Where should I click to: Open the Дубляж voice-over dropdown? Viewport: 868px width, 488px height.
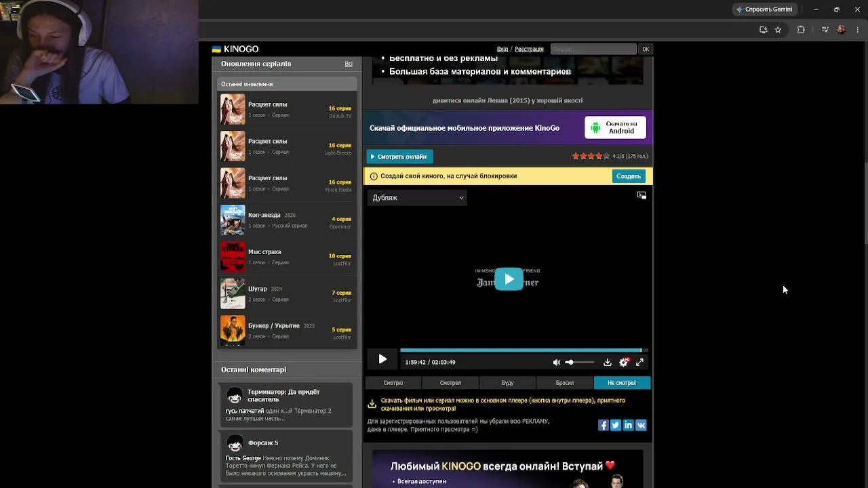tap(418, 197)
